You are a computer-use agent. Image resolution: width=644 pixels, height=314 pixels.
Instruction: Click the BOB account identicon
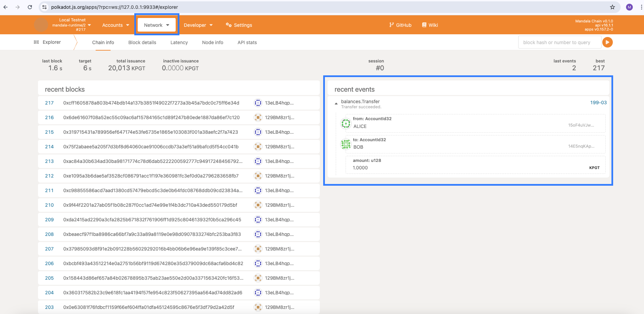coord(346,144)
